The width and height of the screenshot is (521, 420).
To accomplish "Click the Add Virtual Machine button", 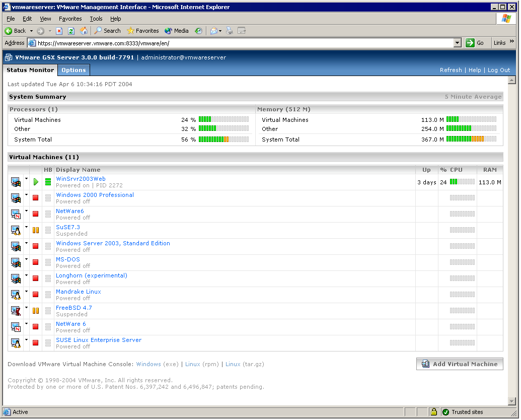I will pyautogui.click(x=460, y=364).
